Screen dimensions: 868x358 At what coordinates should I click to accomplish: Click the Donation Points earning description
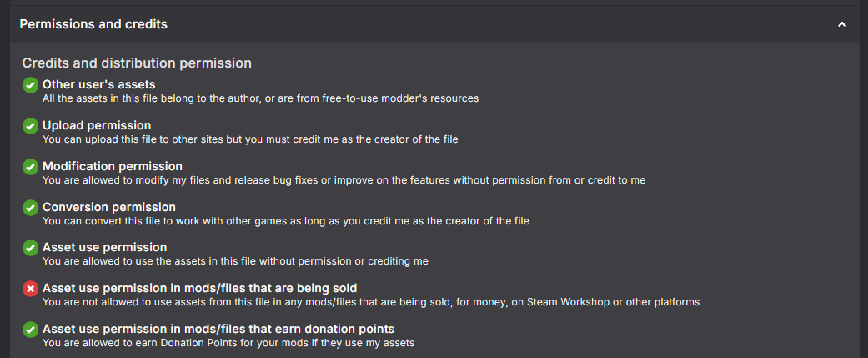click(x=228, y=343)
